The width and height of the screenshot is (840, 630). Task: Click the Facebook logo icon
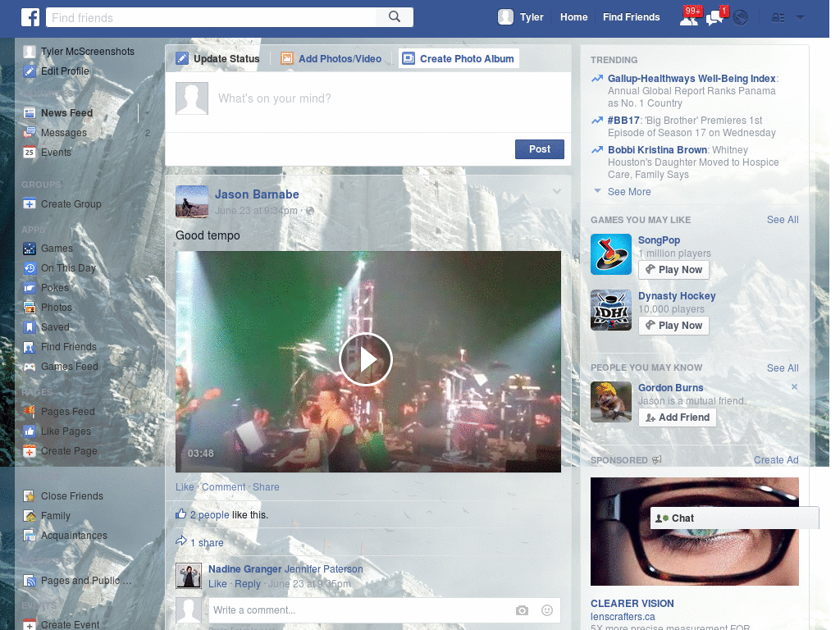[x=30, y=16]
